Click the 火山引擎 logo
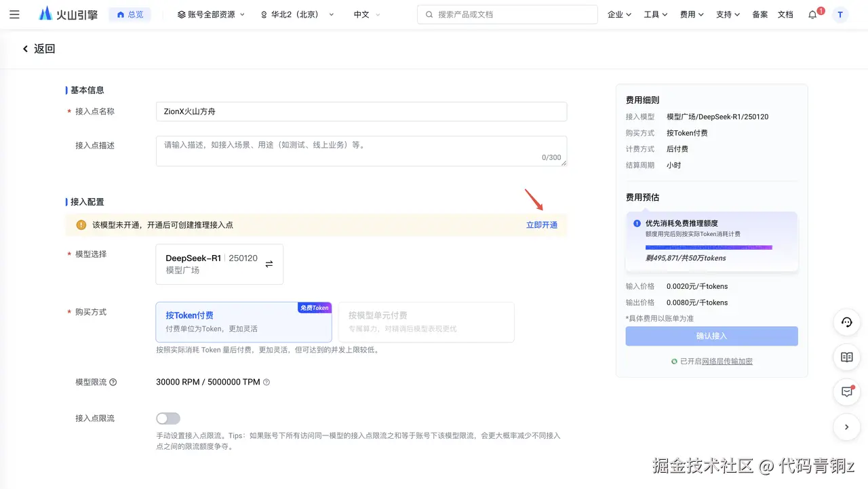This screenshot has height=489, width=868. coord(70,14)
